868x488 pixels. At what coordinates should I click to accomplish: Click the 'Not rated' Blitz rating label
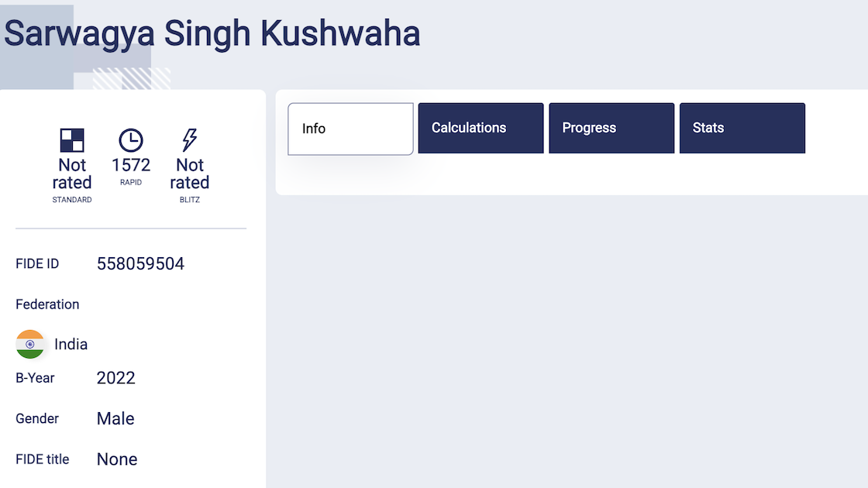coord(189,173)
